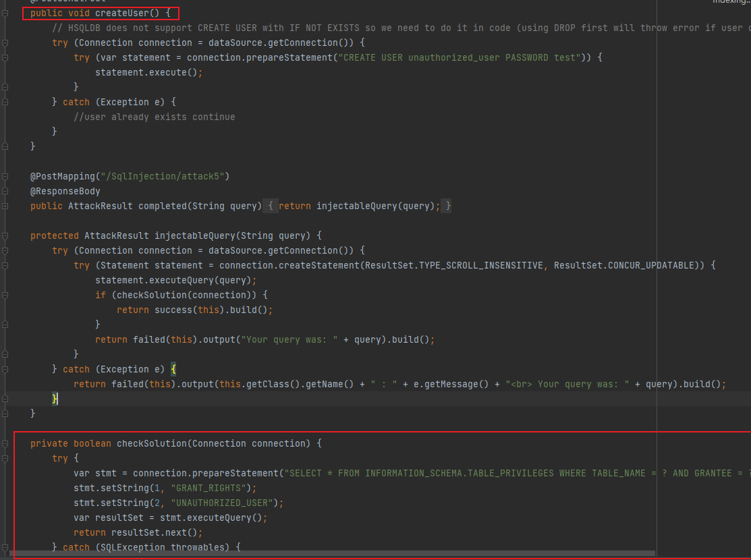Viewport: 751px width, 560px height.
Task: Click the highlighted closing brace at caret line
Action: pos(55,399)
